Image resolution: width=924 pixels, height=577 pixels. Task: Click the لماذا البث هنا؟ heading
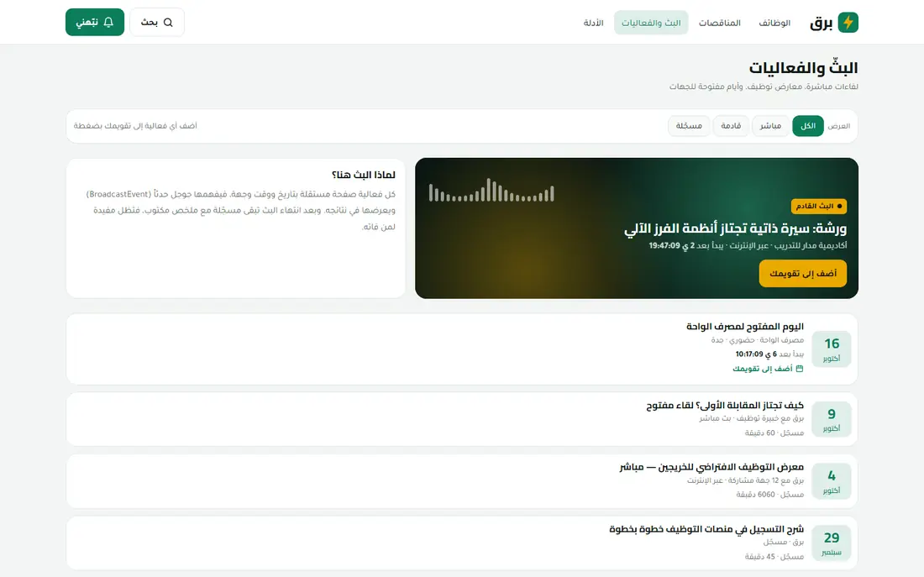pyautogui.click(x=364, y=175)
